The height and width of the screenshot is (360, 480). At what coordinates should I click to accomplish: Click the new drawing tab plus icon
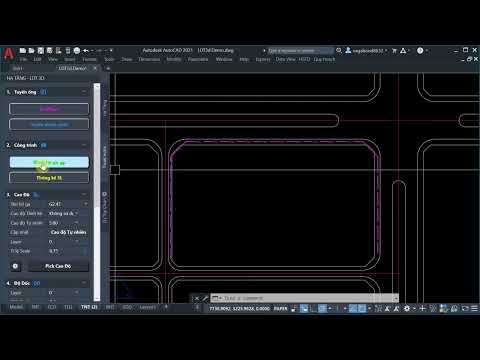click(x=108, y=68)
